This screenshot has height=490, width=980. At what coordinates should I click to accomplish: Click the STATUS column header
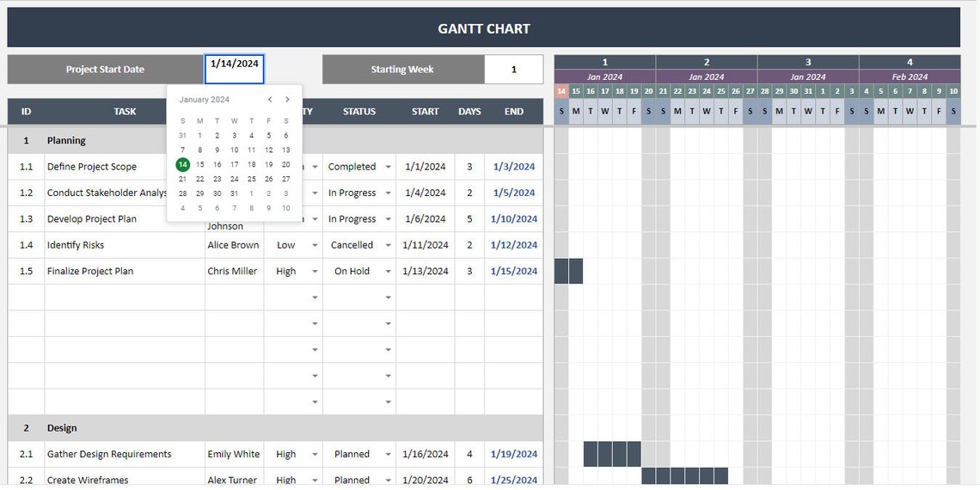click(x=359, y=112)
